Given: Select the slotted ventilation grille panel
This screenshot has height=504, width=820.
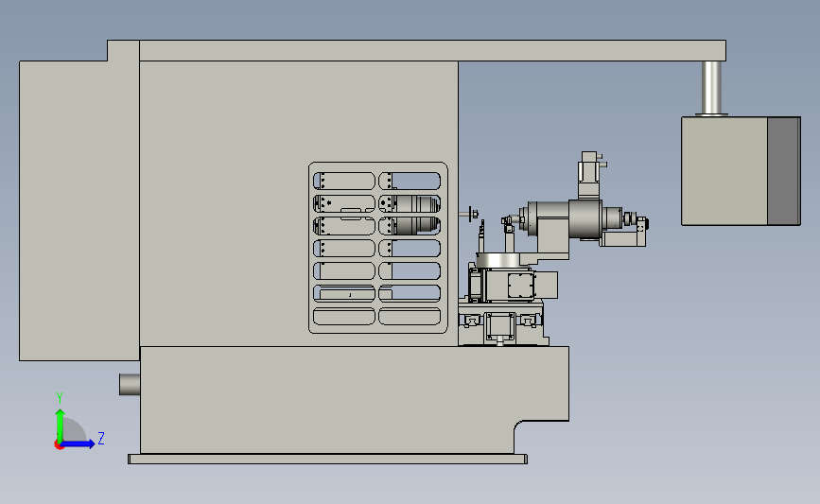Looking at the screenshot, I should pyautogui.click(x=377, y=248).
